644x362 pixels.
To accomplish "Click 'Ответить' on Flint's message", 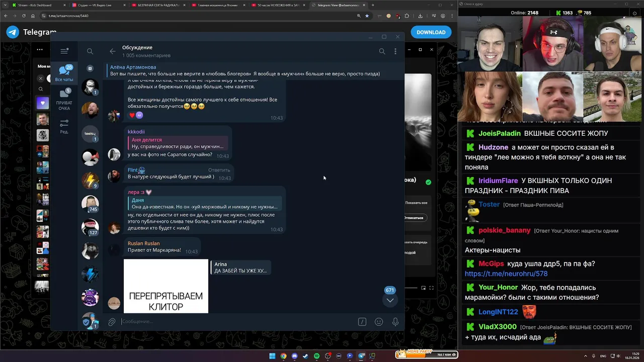I will (x=219, y=170).
